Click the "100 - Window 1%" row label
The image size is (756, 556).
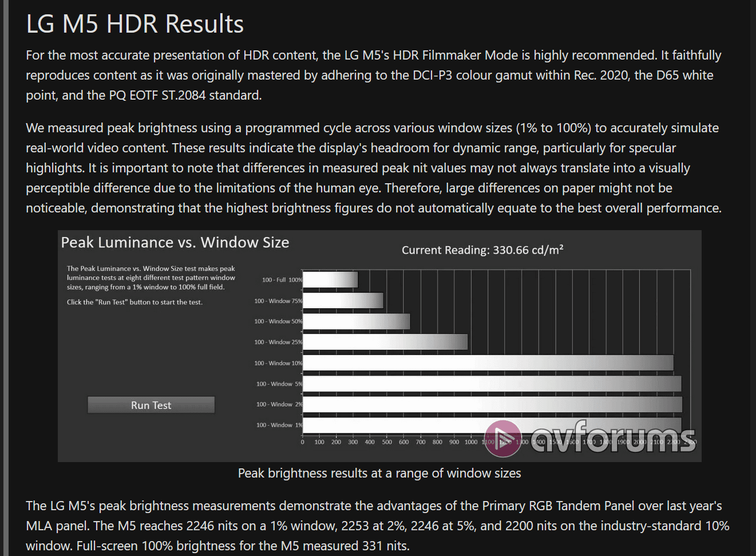tap(279, 425)
